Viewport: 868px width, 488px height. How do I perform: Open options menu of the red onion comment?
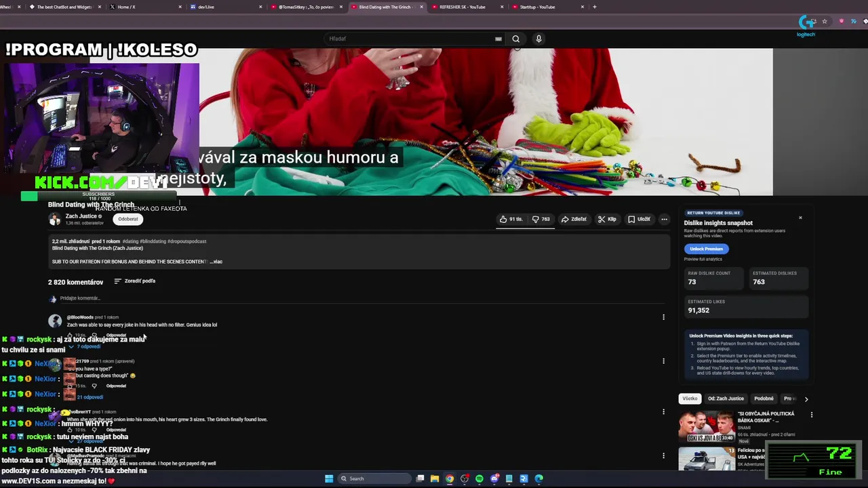(x=663, y=412)
